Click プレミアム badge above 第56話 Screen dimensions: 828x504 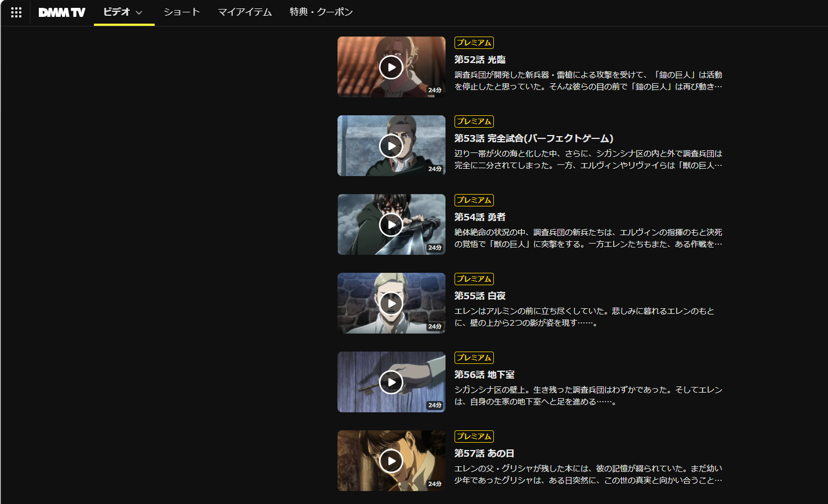474,358
